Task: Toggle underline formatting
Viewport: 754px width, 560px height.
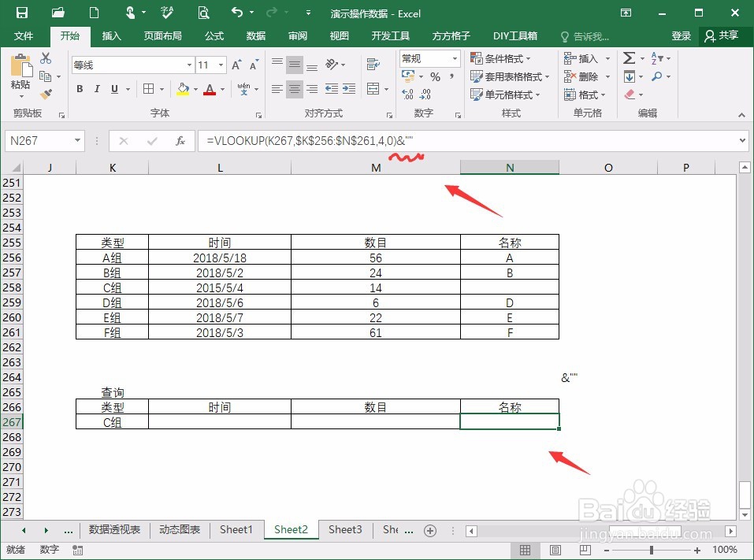Action: tap(111, 89)
